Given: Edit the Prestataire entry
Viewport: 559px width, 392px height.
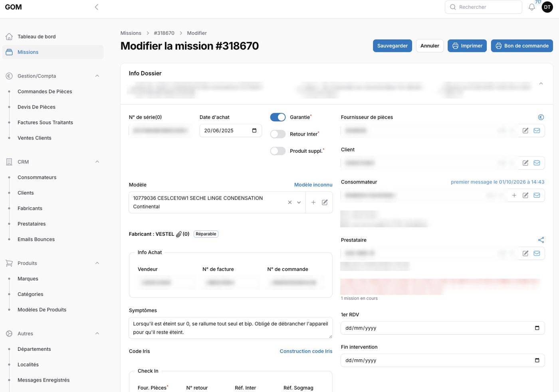Looking at the screenshot, I should [x=525, y=253].
